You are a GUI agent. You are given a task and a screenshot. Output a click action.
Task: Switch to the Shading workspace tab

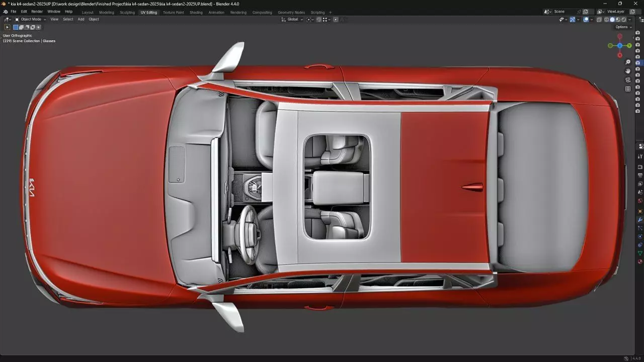click(196, 12)
